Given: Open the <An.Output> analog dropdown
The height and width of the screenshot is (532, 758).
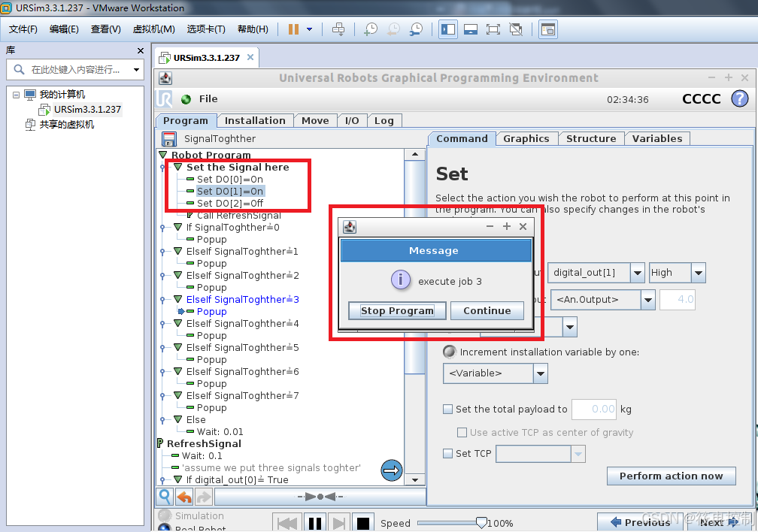Looking at the screenshot, I should pos(647,300).
